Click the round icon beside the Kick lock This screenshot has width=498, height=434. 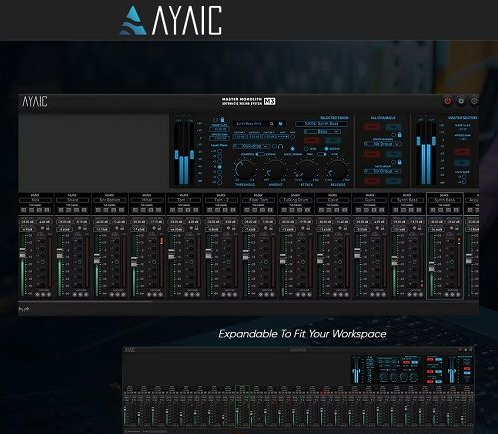pos(42,228)
